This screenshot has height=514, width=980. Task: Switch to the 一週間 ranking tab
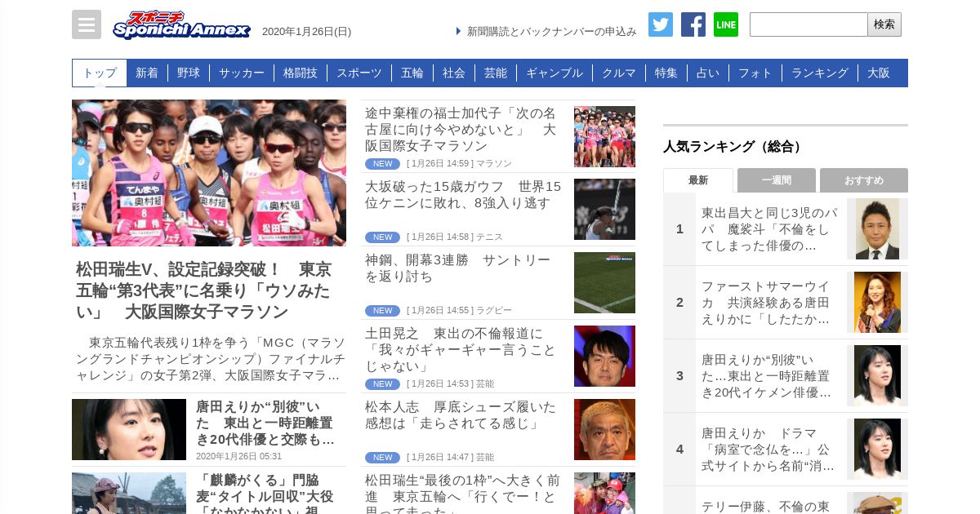point(777,180)
